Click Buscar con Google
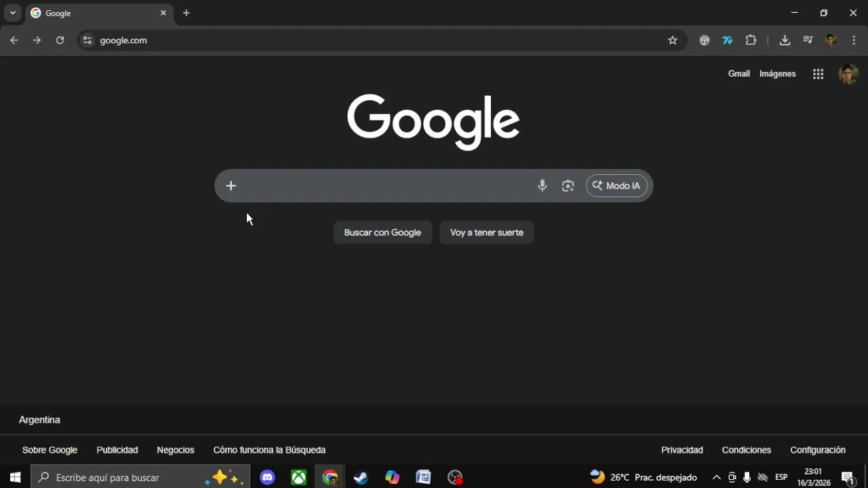 (x=382, y=232)
